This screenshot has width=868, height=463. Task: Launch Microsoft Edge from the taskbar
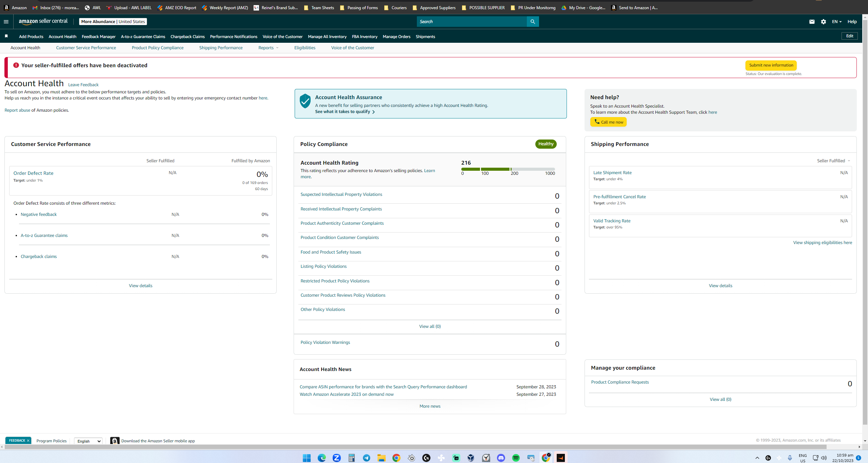click(x=321, y=458)
